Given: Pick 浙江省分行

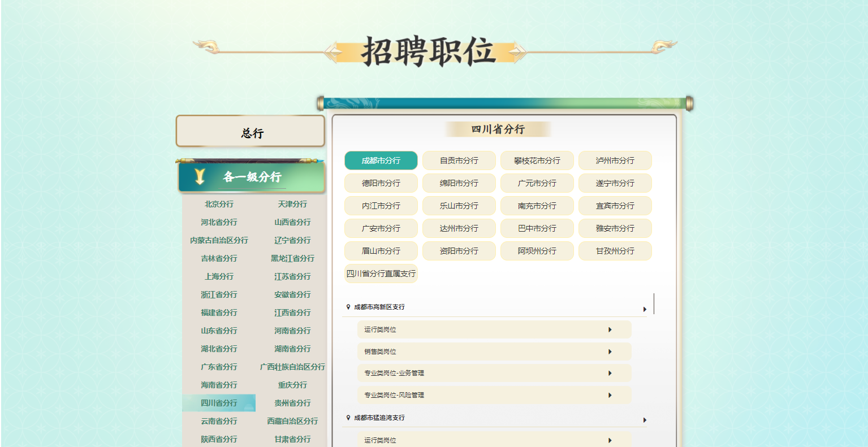Looking at the screenshot, I should point(219,294).
